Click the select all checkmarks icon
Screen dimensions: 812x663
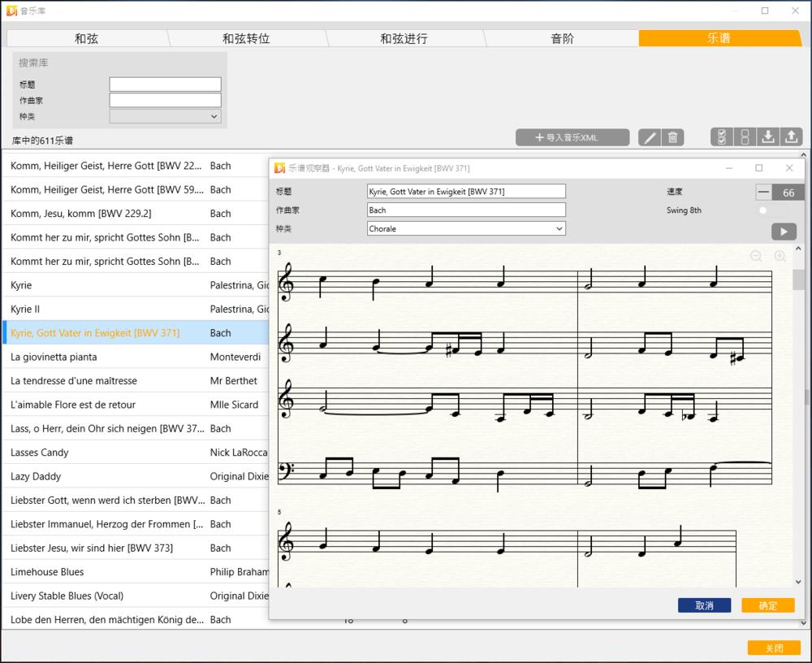coord(722,137)
